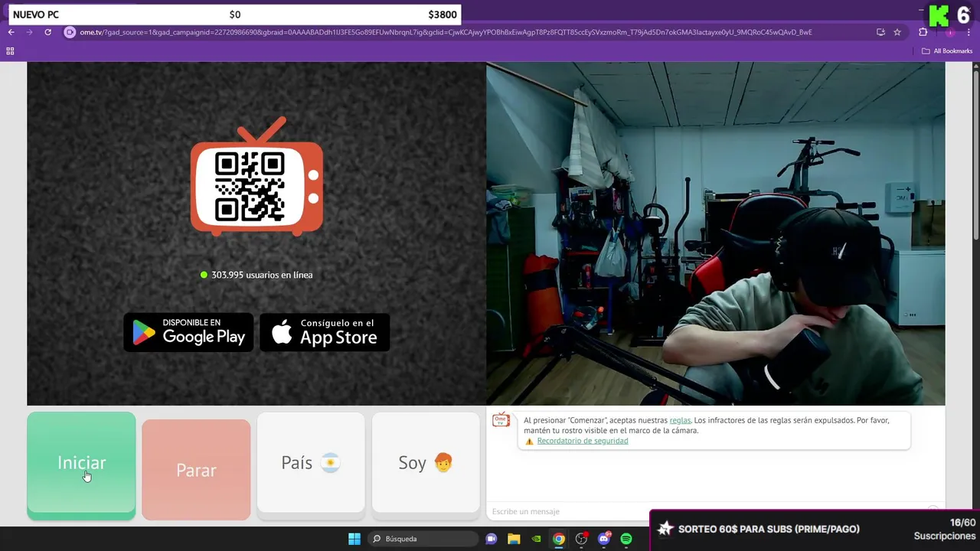Screen dimensions: 980x551
Task: Open the App Store download badge
Action: point(325,332)
